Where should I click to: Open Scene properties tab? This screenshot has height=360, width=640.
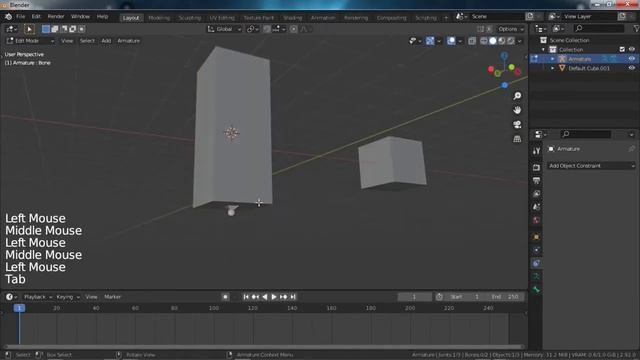click(536, 207)
